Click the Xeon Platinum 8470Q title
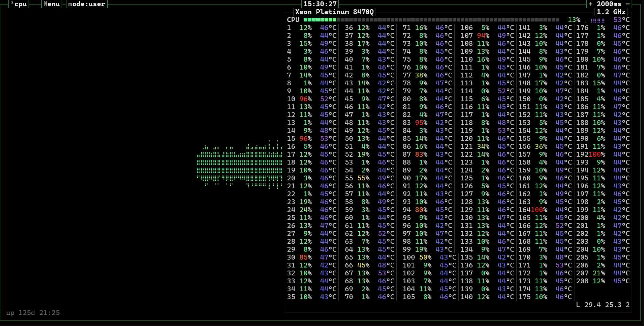This screenshot has height=326, width=644. tap(334, 12)
